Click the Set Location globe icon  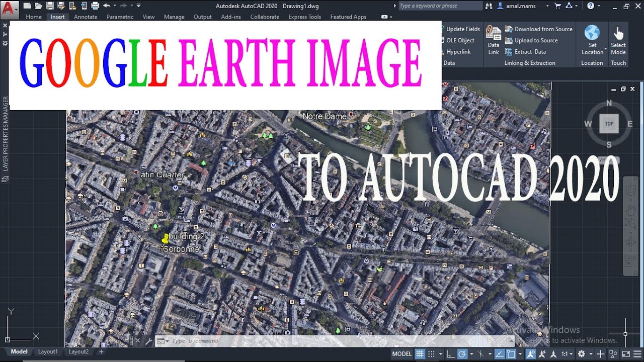(592, 33)
